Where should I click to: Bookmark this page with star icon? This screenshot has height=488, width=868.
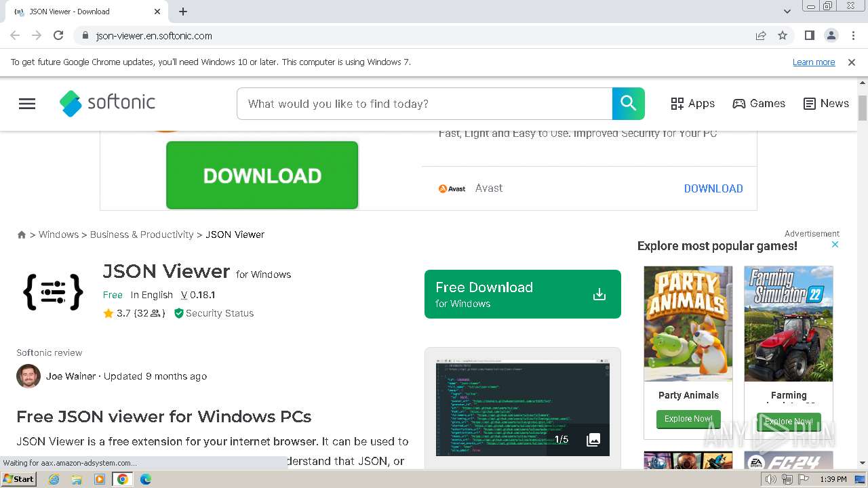point(783,35)
